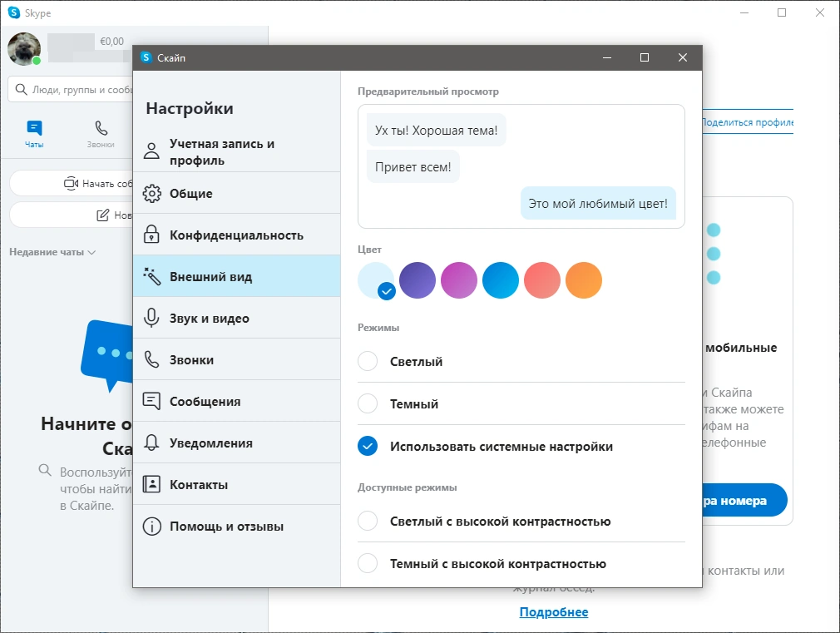Pick the orange color swatch
This screenshot has height=633, width=840.
[584, 279]
